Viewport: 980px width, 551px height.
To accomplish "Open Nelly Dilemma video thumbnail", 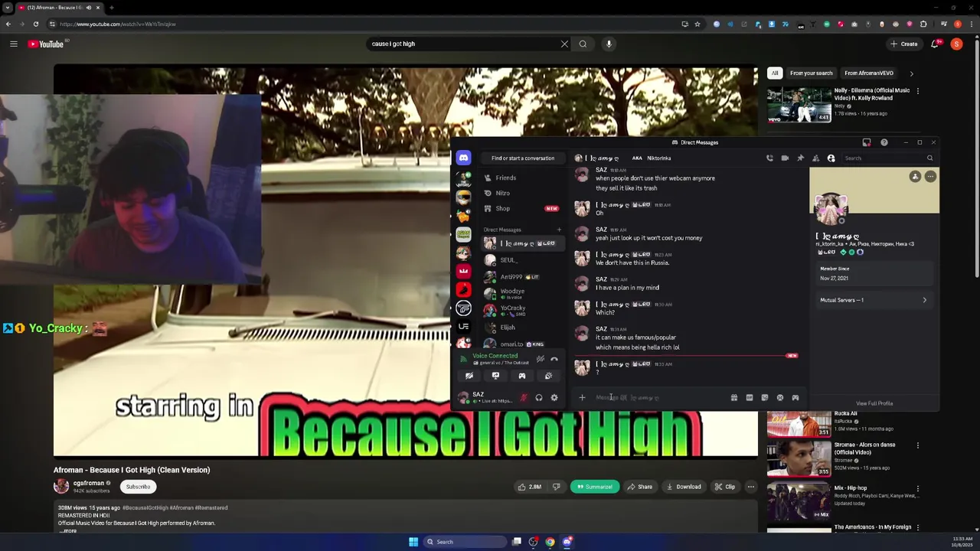I will tap(799, 105).
